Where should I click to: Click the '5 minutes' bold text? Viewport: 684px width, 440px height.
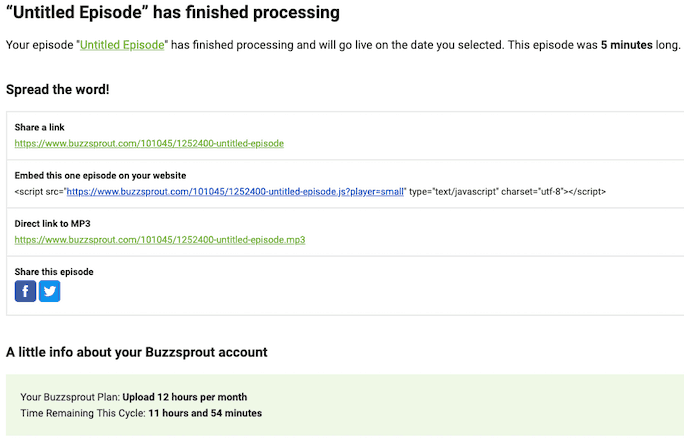click(626, 45)
